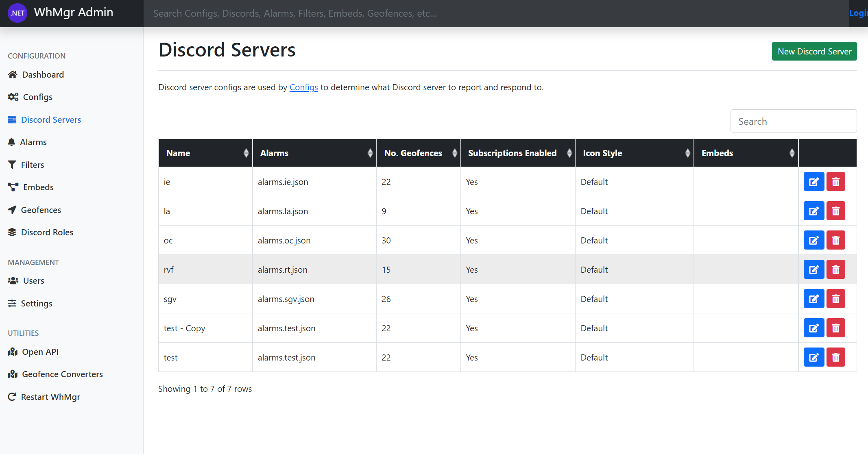868x454 pixels.
Task: Click the New Discord Server button
Action: tap(814, 52)
